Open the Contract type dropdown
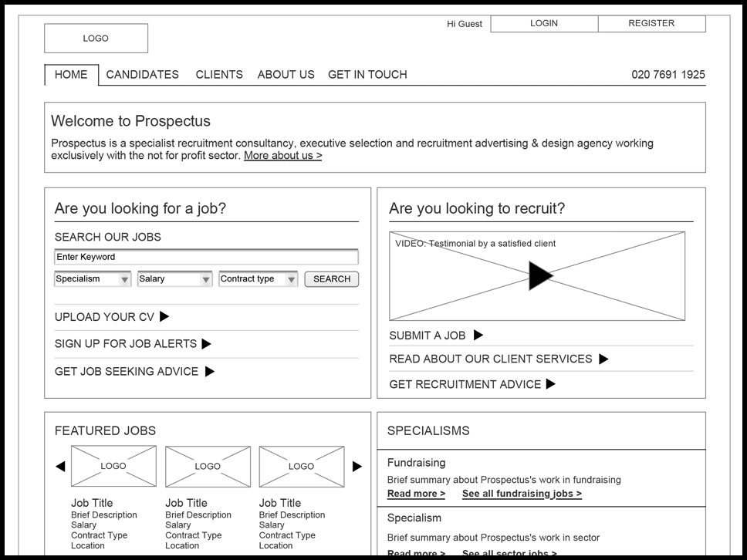Viewport: 747px width, 560px height. click(259, 279)
